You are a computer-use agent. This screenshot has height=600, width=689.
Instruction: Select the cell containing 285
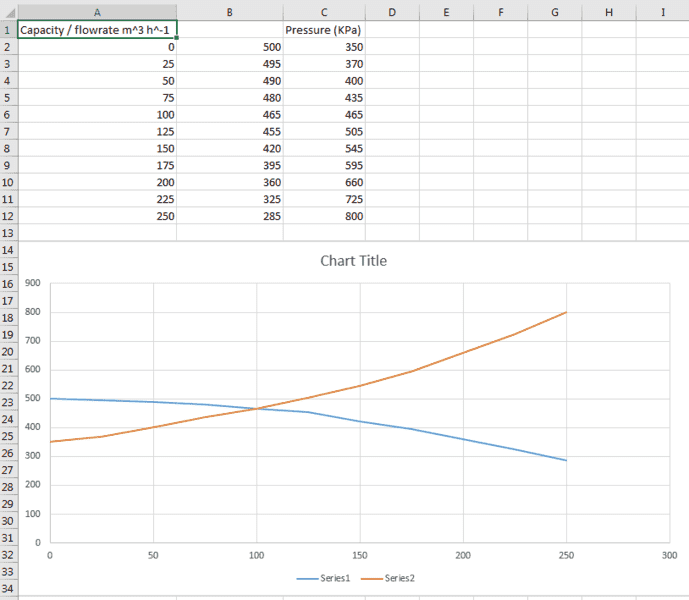[x=230, y=216]
